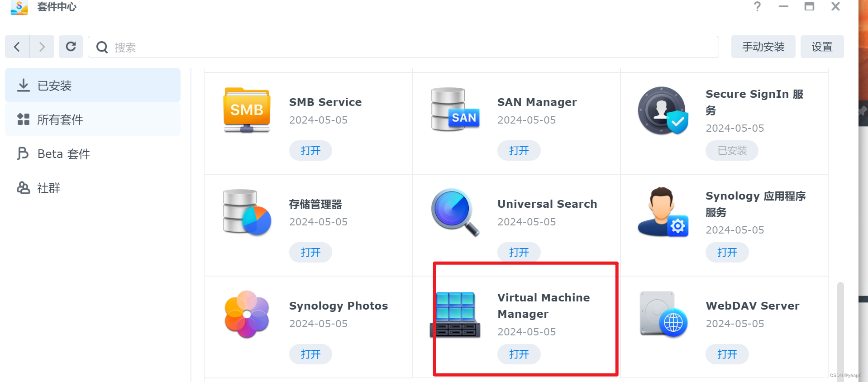Open the Beta 套件 section

93,154
